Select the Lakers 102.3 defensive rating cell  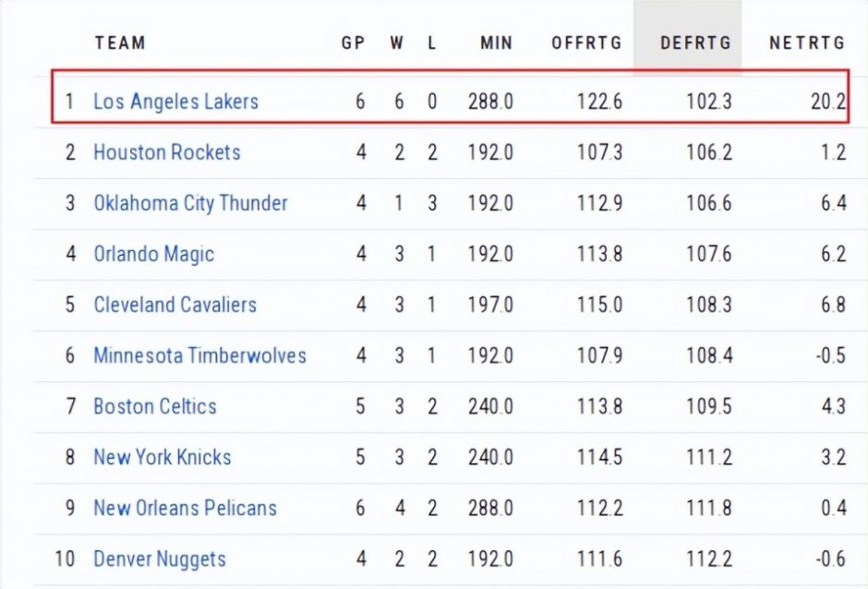(709, 102)
